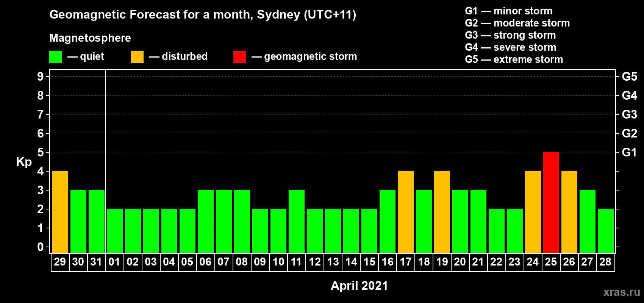Image resolution: width=644 pixels, height=303 pixels.
Task: Click the 'G4 — severe storm' legend line
Action: coord(511,47)
